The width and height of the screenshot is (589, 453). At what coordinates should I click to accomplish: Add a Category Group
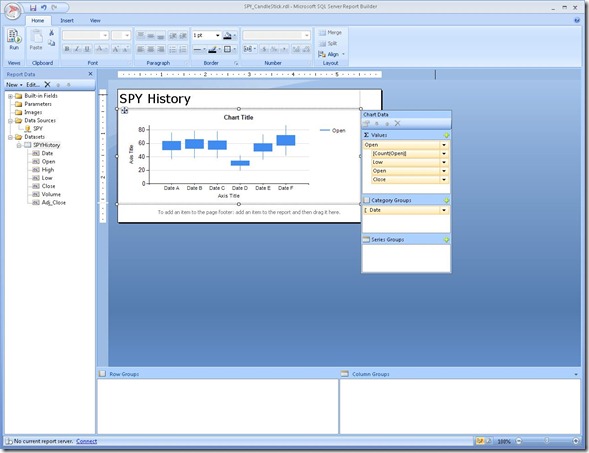tap(446, 200)
